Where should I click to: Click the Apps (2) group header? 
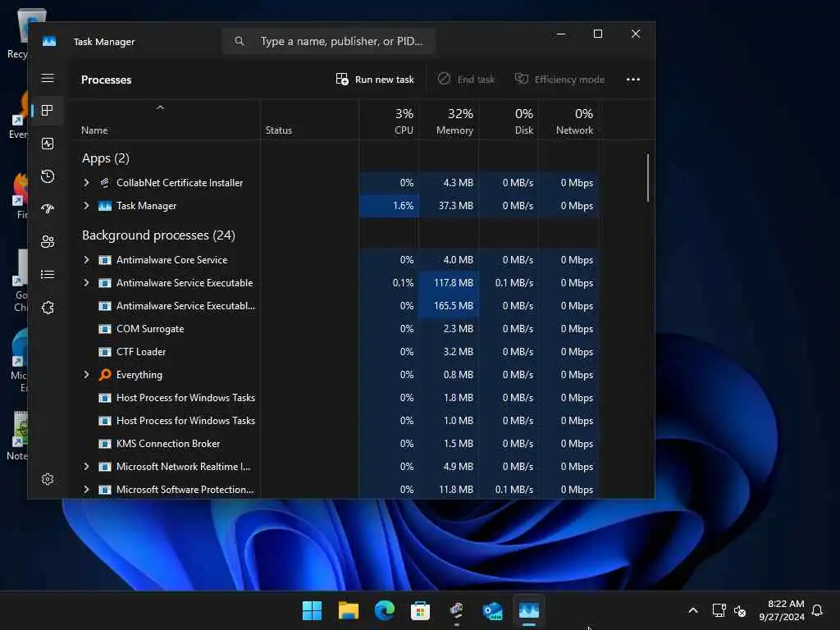106,158
